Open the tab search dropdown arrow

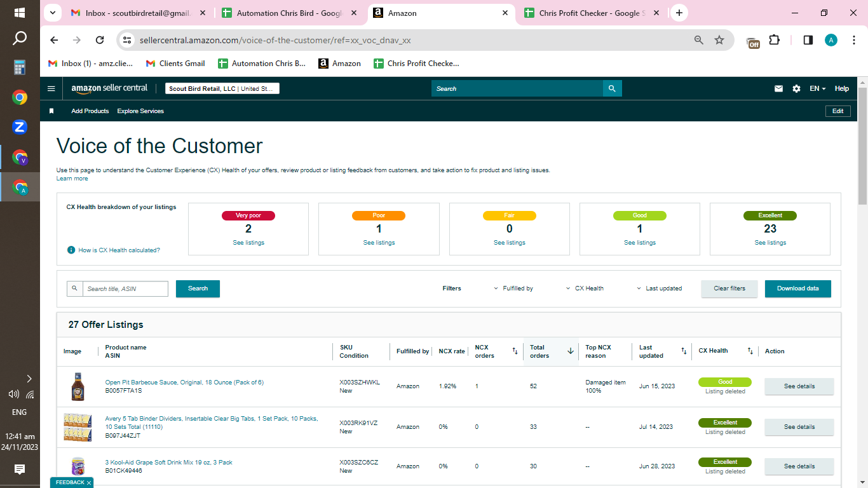point(52,13)
